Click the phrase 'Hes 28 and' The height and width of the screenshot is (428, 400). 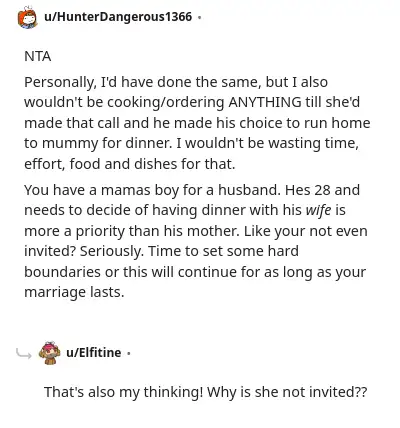pyautogui.click(x=323, y=190)
